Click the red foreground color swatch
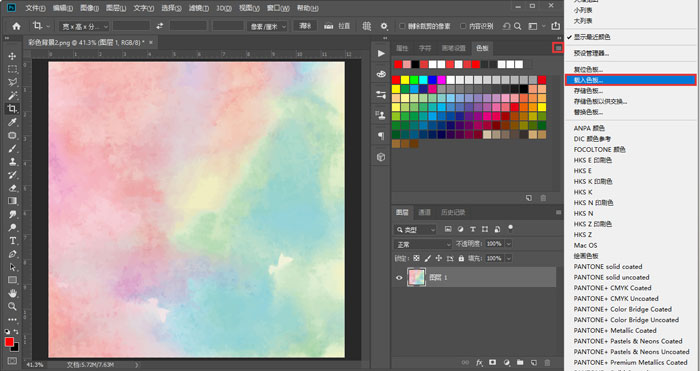The image size is (700, 371). tap(9, 342)
